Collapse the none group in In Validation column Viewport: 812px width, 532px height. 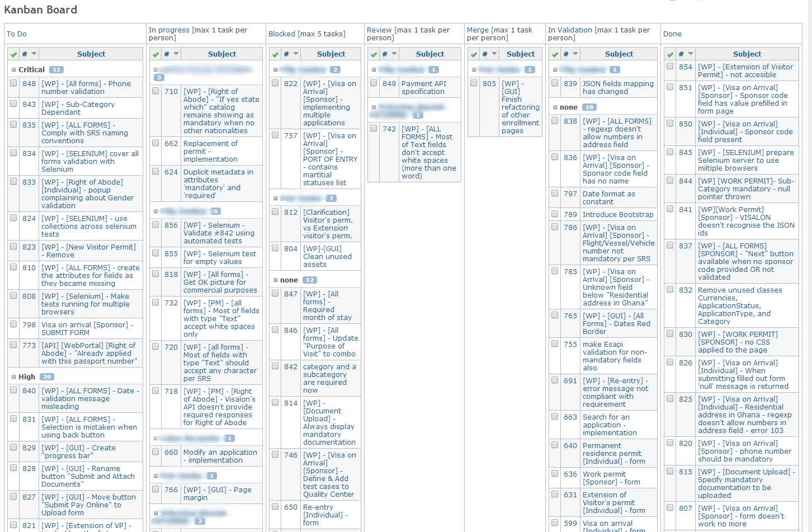[x=555, y=107]
